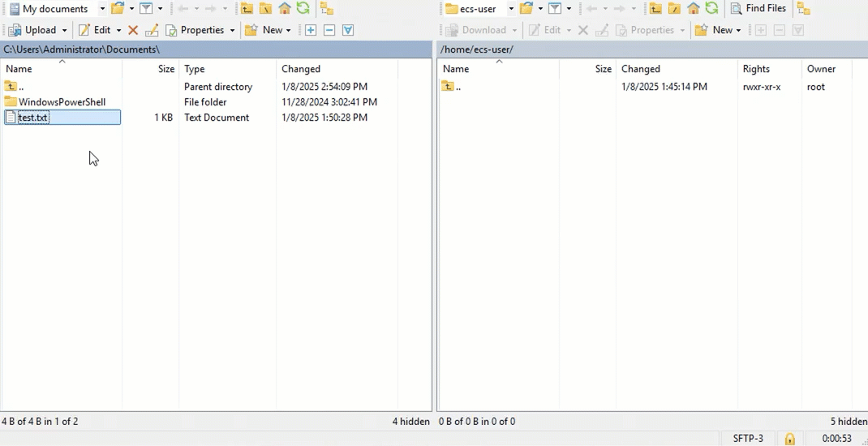Click 'Text Document' type cell of test.txt
This screenshot has height=446, width=868.
[217, 118]
